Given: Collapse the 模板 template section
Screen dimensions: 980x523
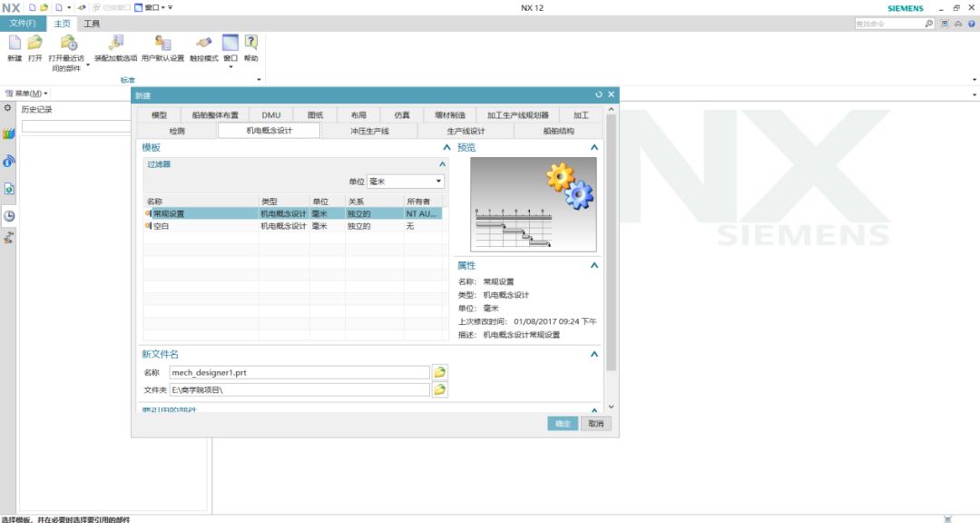Looking at the screenshot, I should click(x=446, y=148).
